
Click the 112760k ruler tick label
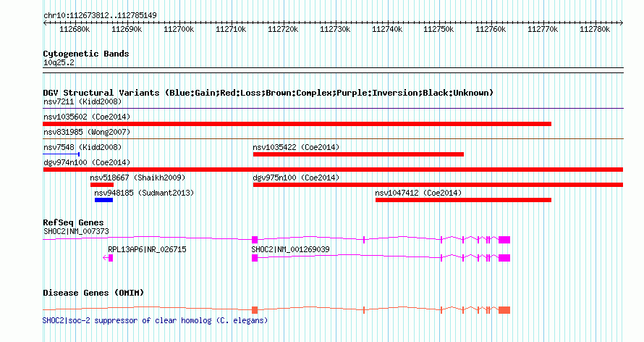(x=491, y=29)
